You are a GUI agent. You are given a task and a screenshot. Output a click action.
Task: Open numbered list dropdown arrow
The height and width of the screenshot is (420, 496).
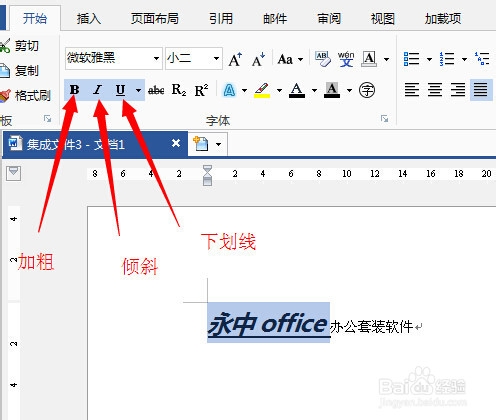click(x=464, y=60)
